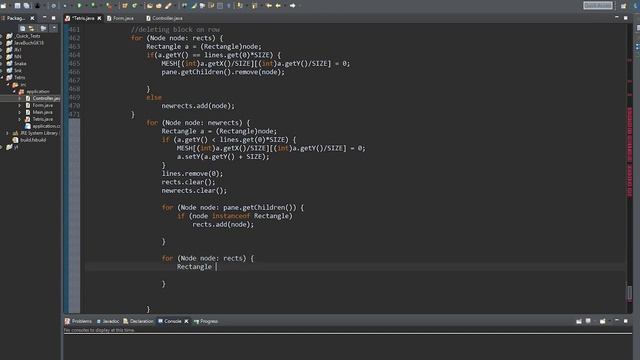
Task: Select the JavaBuchGK18 project
Action: 29,43
